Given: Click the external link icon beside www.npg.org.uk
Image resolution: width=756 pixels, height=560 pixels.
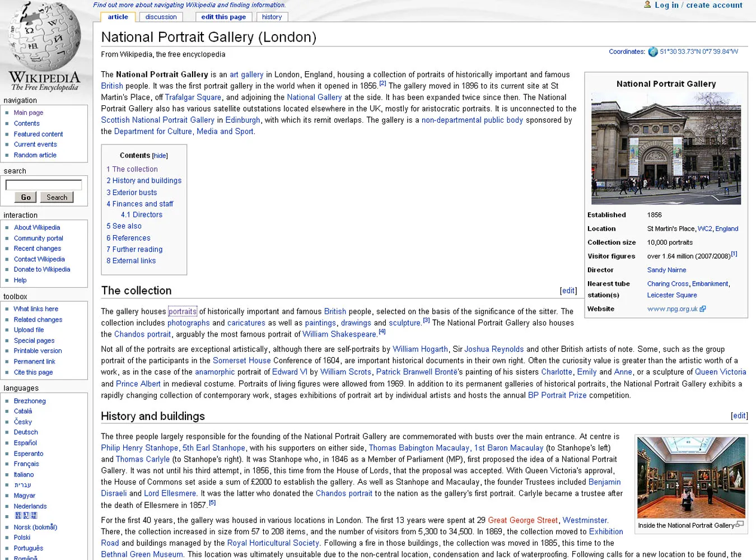Looking at the screenshot, I should [703, 309].
